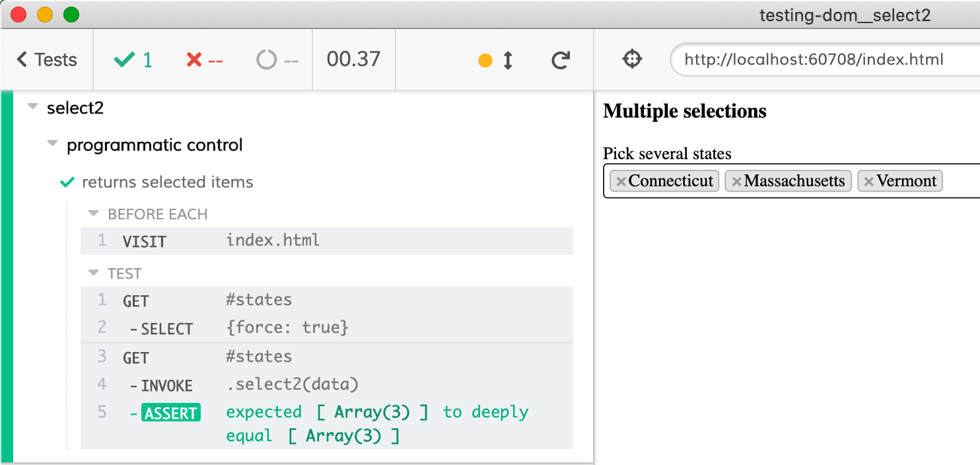Remove the Connecticut selection tag
This screenshot has height=465, width=980.
coord(621,182)
